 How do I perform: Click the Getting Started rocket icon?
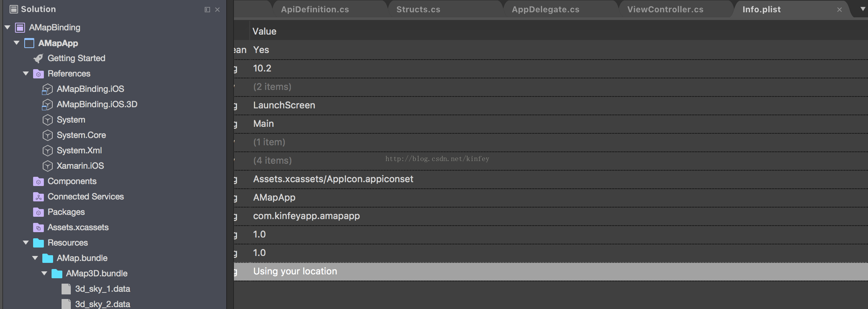click(38, 58)
